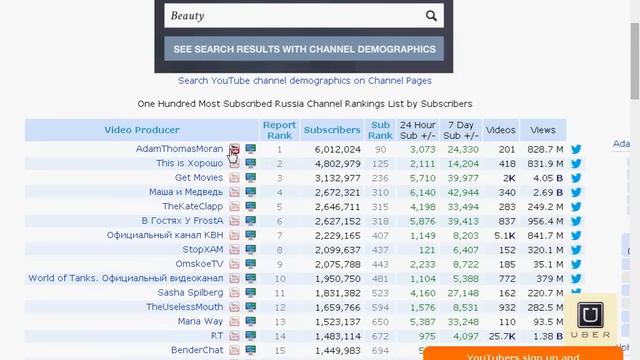
Task: Open Search YouTube channel demographics link
Action: tap(304, 81)
